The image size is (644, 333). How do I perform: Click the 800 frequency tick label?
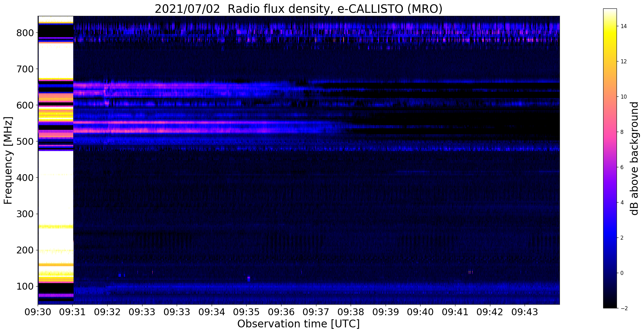pos(25,33)
